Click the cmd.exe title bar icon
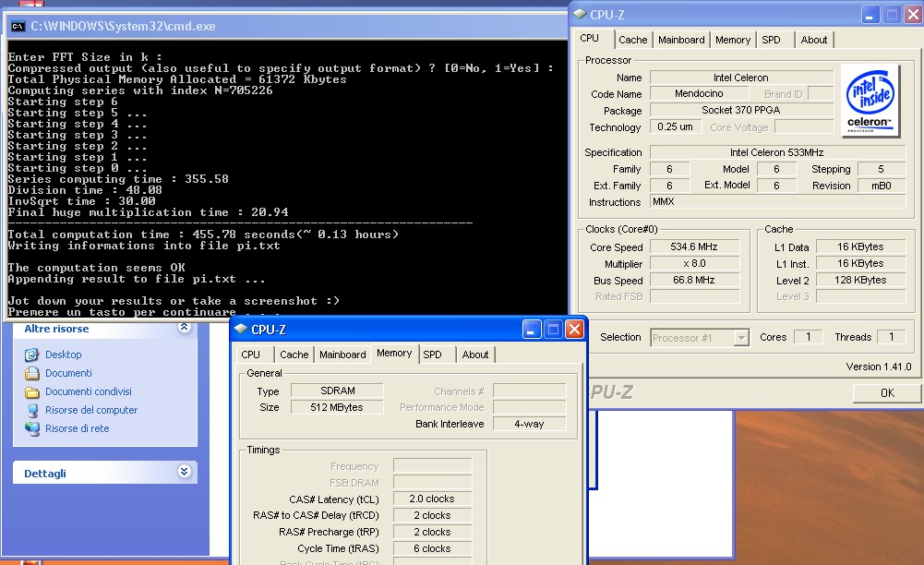Screen dimensions: 924x565 (18, 26)
